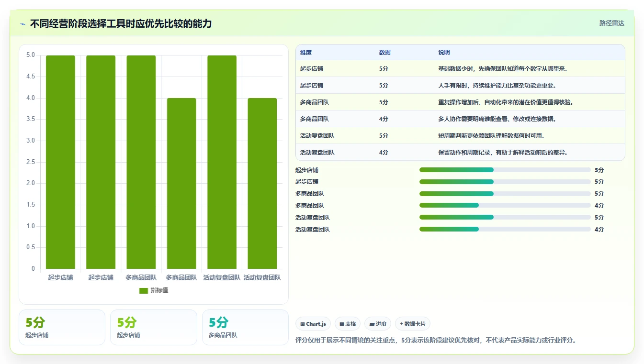
Task: Click the 活动复盘团队 progress bar showing 5分
Action: (505, 218)
